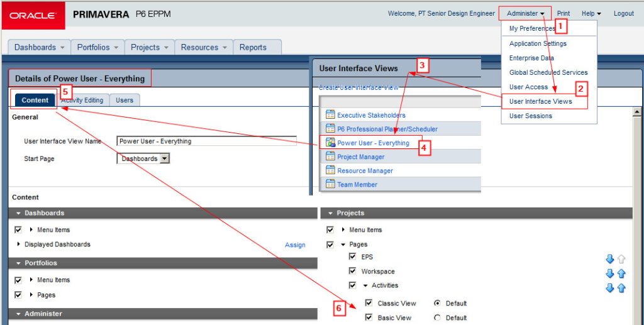Open Power User - Everything view link

coord(374,143)
